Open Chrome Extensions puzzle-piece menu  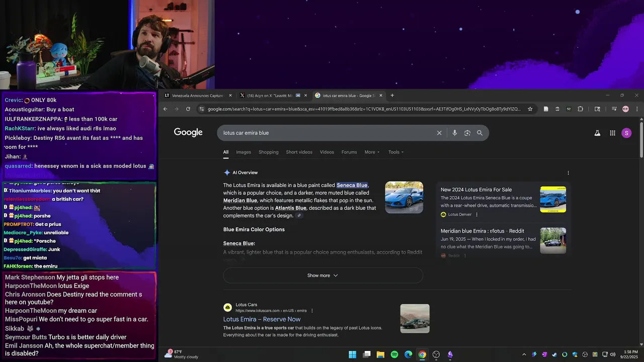(580, 109)
